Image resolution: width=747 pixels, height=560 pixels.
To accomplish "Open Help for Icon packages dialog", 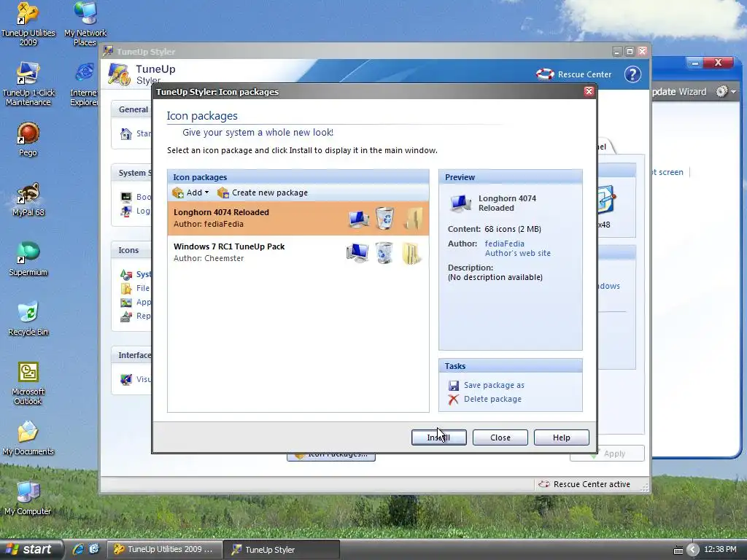I will tap(561, 437).
